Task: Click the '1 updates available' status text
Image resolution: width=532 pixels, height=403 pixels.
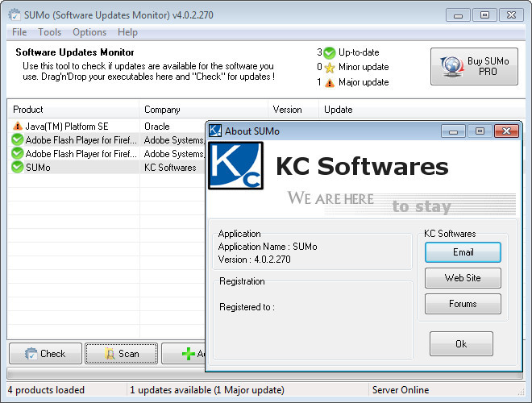Action: coord(207,390)
